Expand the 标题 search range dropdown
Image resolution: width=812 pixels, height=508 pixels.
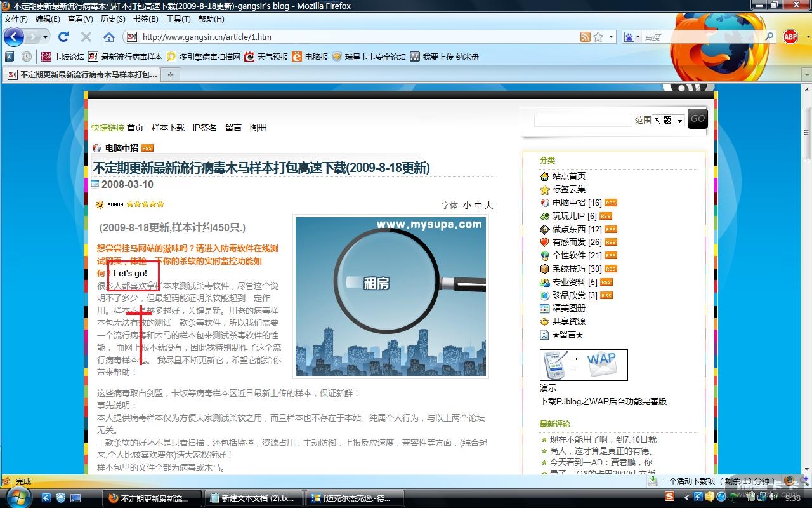click(669, 120)
